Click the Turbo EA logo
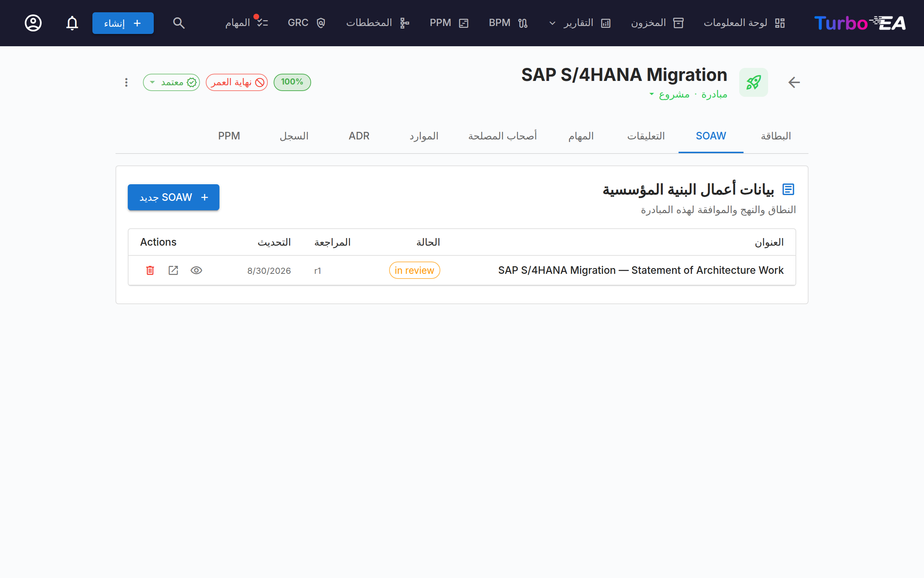924x578 pixels. point(860,23)
